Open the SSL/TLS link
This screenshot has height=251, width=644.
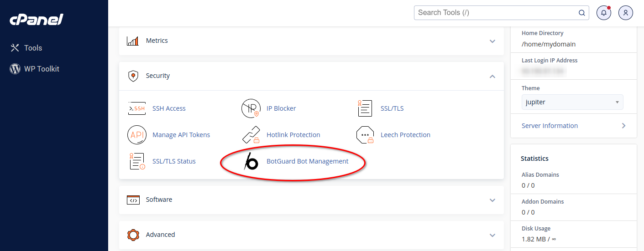tap(392, 108)
